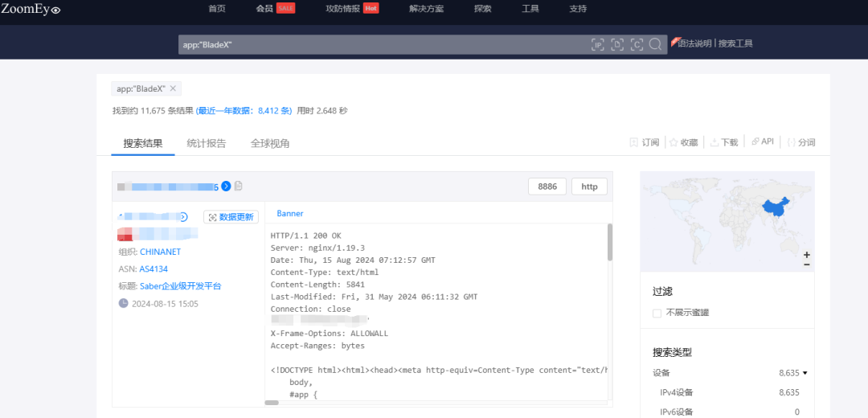The image size is (868, 418).
Task: Open the IP search icon in search bar
Action: tap(597, 45)
